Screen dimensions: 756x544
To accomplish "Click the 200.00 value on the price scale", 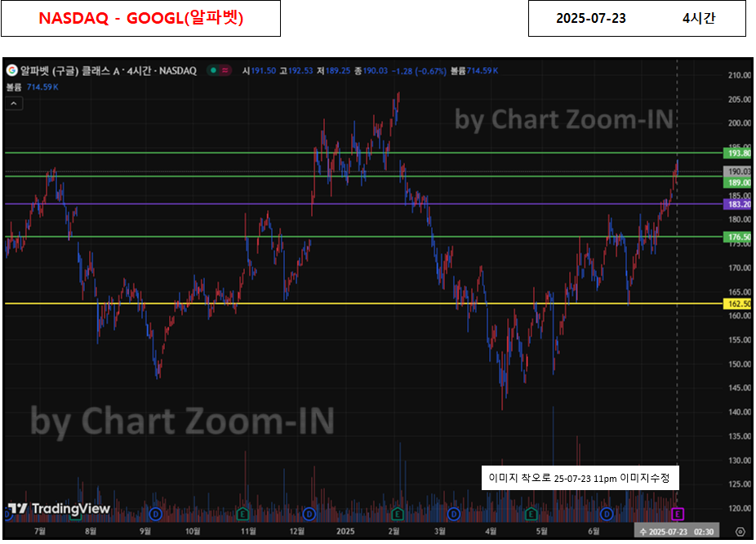I will pyautogui.click(x=740, y=123).
